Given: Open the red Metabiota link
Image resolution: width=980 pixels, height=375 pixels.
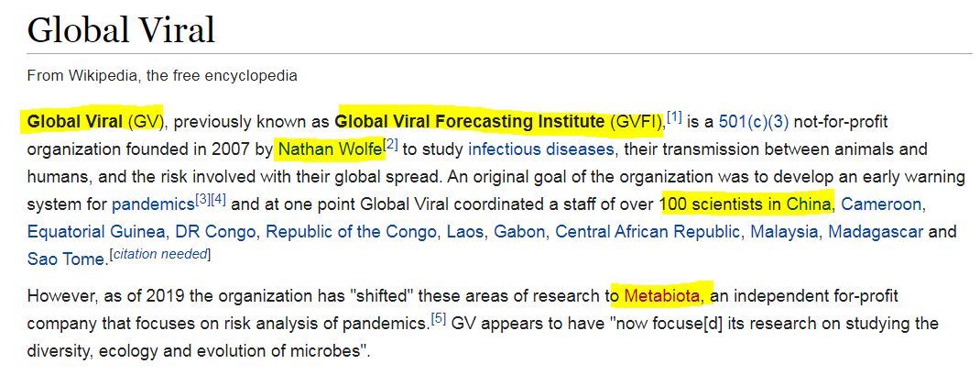Looking at the screenshot, I should [664, 295].
